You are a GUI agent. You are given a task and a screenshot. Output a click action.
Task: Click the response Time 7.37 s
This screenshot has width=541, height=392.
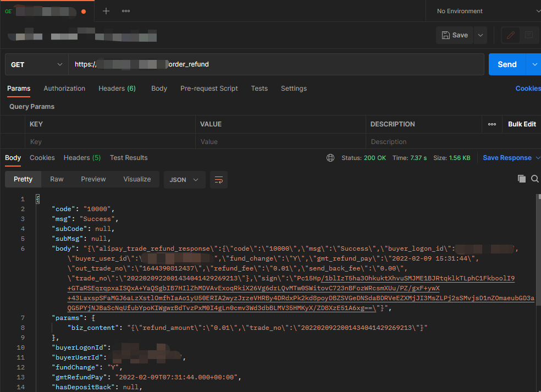(410, 158)
